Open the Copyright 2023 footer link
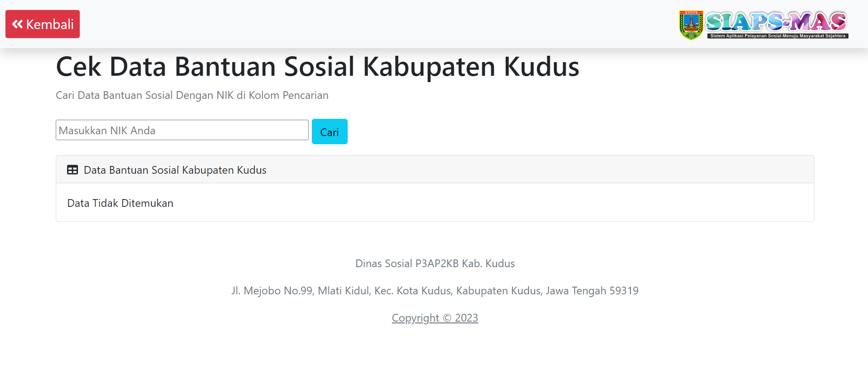The image size is (868, 371). pyautogui.click(x=434, y=318)
